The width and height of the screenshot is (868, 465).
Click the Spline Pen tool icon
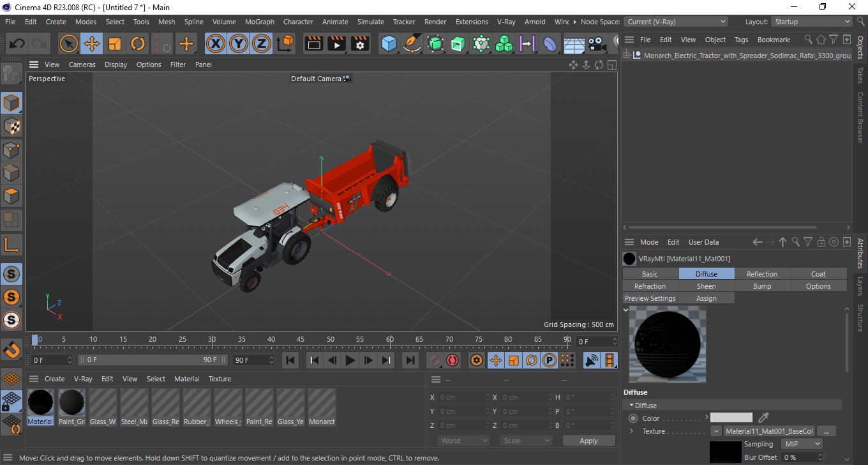pos(412,44)
